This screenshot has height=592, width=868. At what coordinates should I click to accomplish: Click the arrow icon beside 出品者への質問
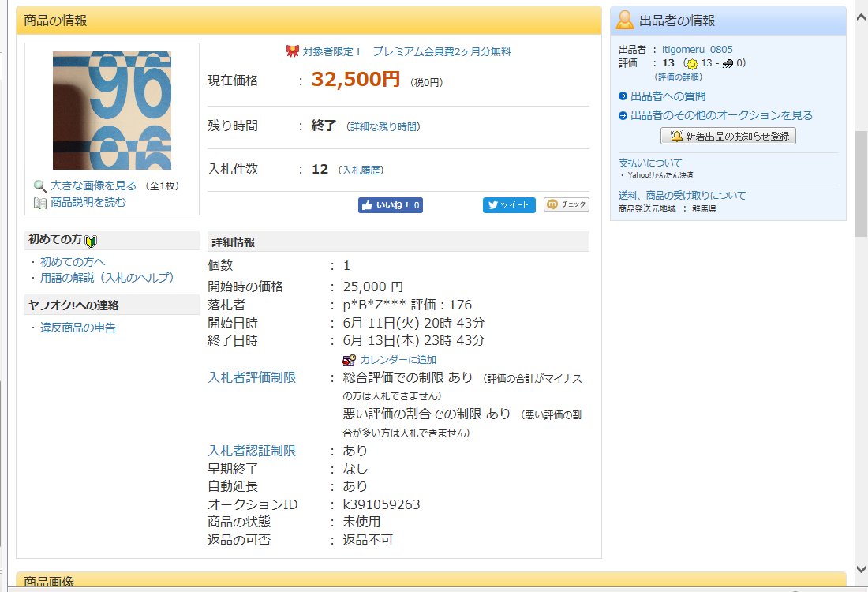point(623,96)
